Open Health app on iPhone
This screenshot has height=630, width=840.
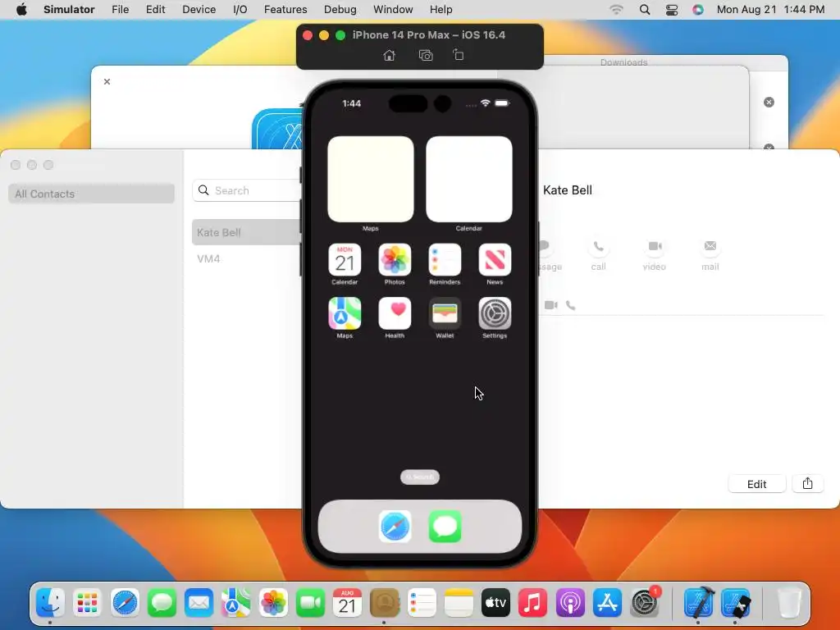point(395,313)
